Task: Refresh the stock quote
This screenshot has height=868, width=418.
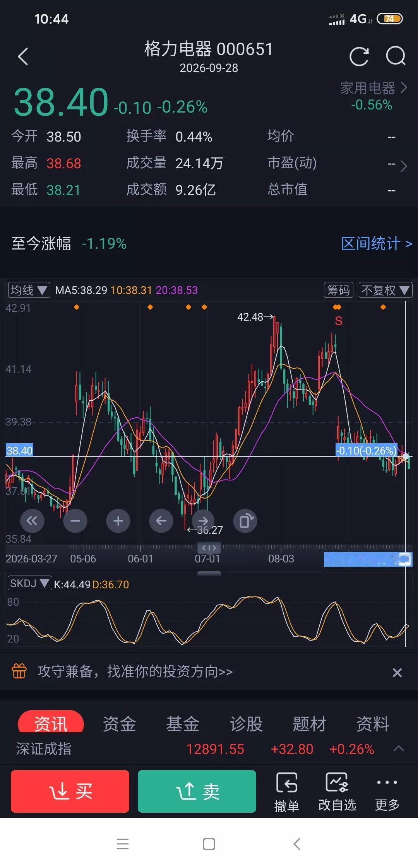Action: [x=359, y=57]
